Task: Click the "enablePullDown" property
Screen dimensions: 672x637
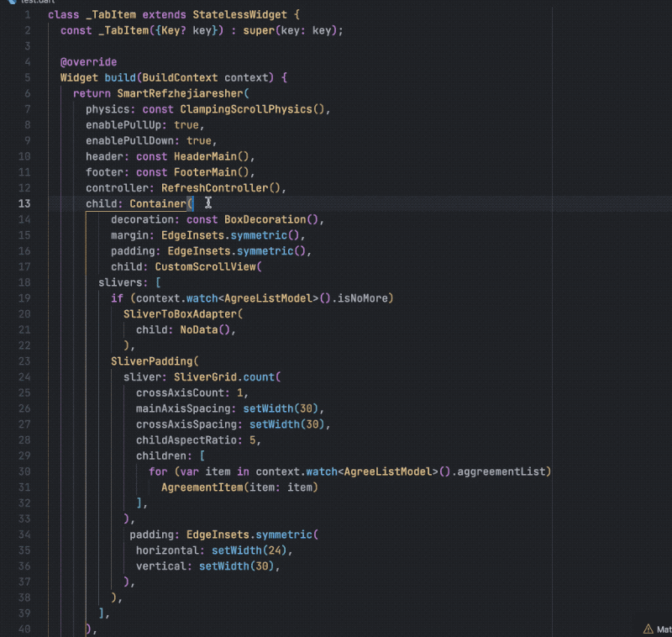Action: pyautogui.click(x=129, y=140)
